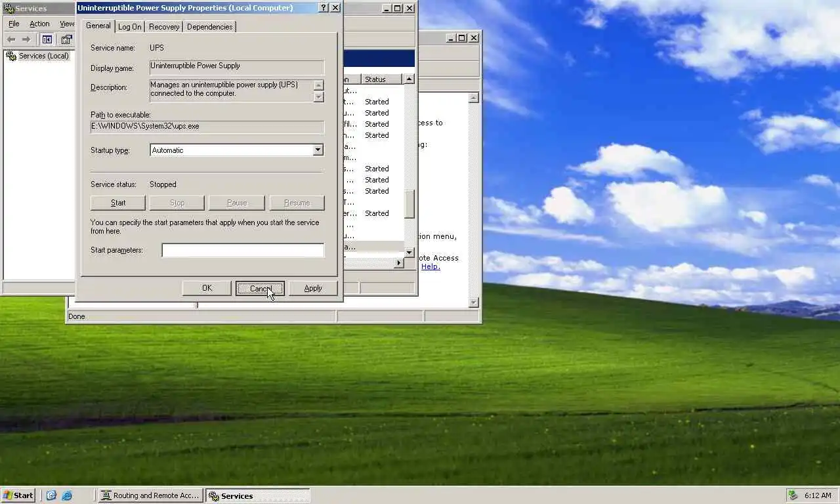Click Cancel in UPS properties dialog
The width and height of the screenshot is (840, 504).
pyautogui.click(x=260, y=288)
